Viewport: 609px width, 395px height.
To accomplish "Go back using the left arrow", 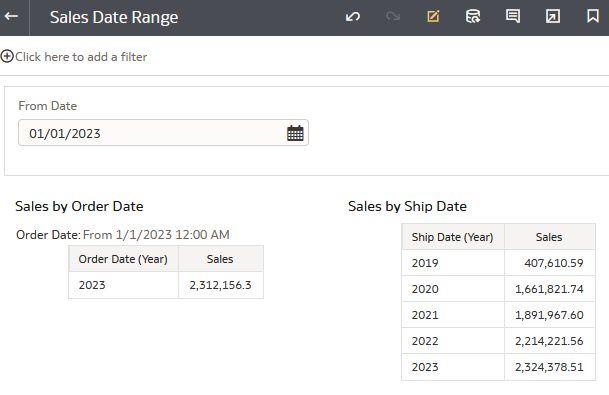I will tap(12, 16).
